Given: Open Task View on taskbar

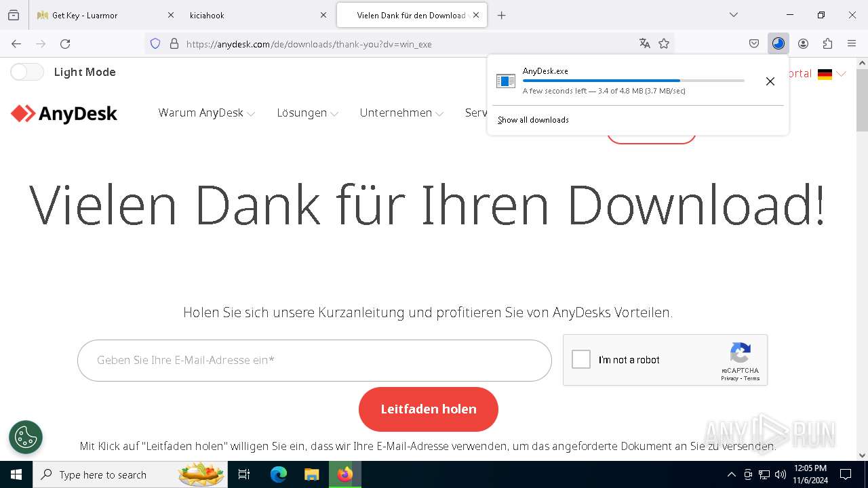Looking at the screenshot, I should point(244,474).
